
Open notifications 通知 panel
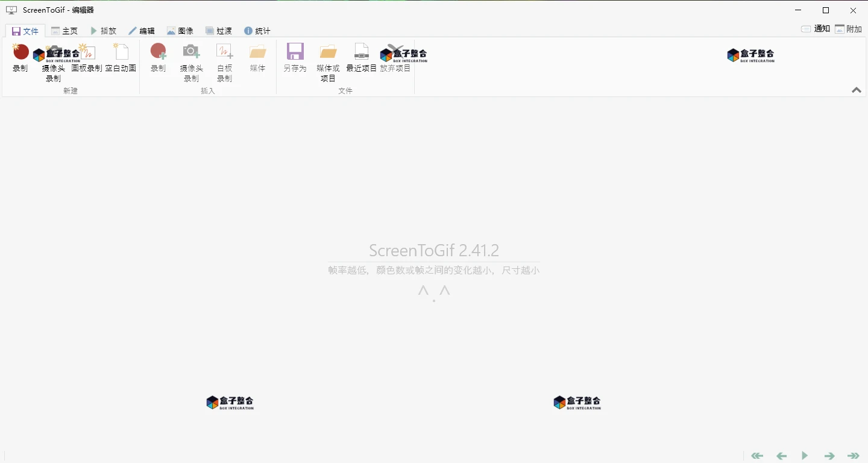pos(815,29)
